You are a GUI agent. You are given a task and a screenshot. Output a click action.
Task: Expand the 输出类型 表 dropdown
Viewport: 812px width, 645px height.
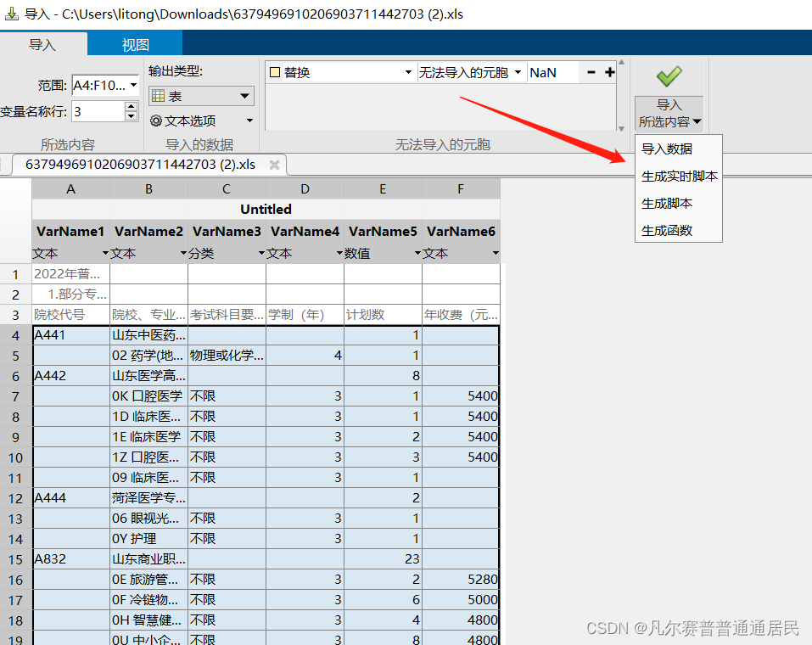point(244,96)
